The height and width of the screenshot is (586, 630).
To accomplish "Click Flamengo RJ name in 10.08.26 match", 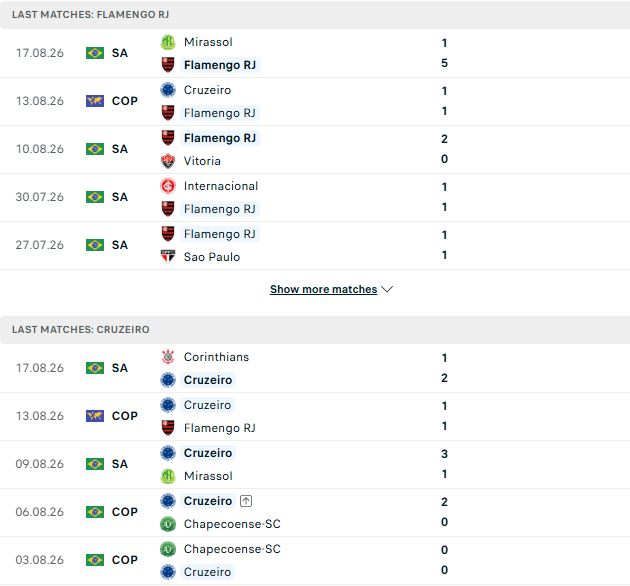I will [x=220, y=138].
